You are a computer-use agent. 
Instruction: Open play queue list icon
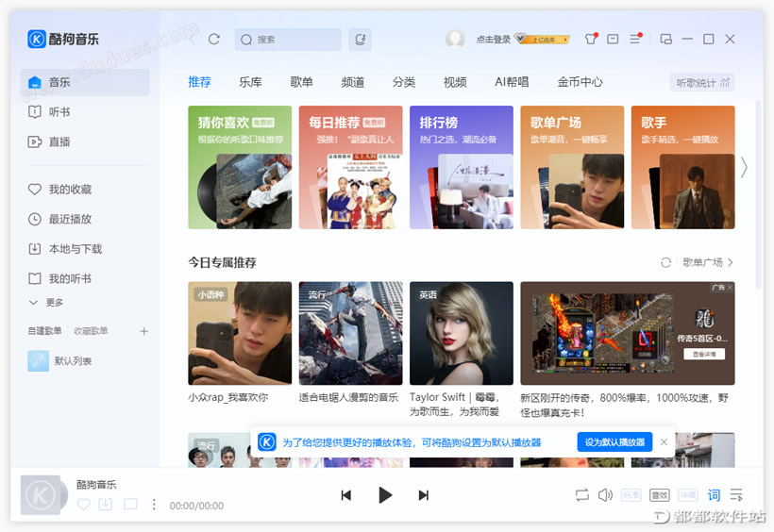coord(736,494)
